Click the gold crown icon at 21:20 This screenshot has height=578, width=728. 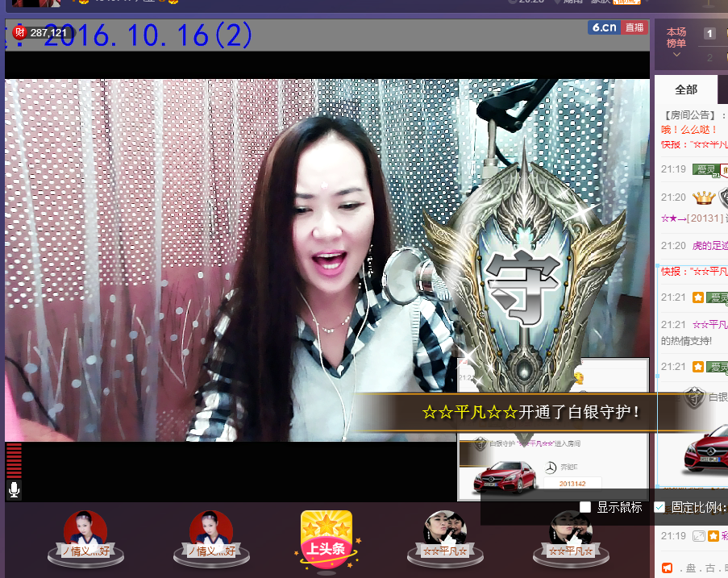tap(704, 198)
